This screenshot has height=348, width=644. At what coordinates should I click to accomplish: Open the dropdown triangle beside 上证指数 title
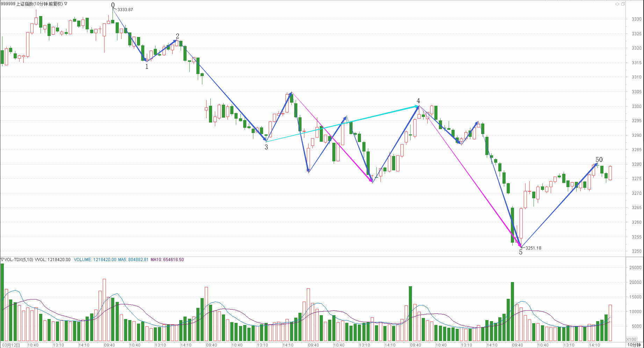point(66,4)
